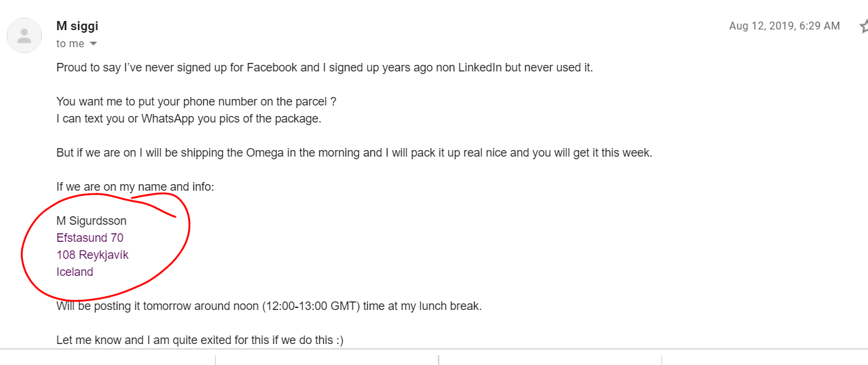This screenshot has width=868, height=365.
Task: Click the line mentioning WhatsApp pics of the package
Action: 189,119
